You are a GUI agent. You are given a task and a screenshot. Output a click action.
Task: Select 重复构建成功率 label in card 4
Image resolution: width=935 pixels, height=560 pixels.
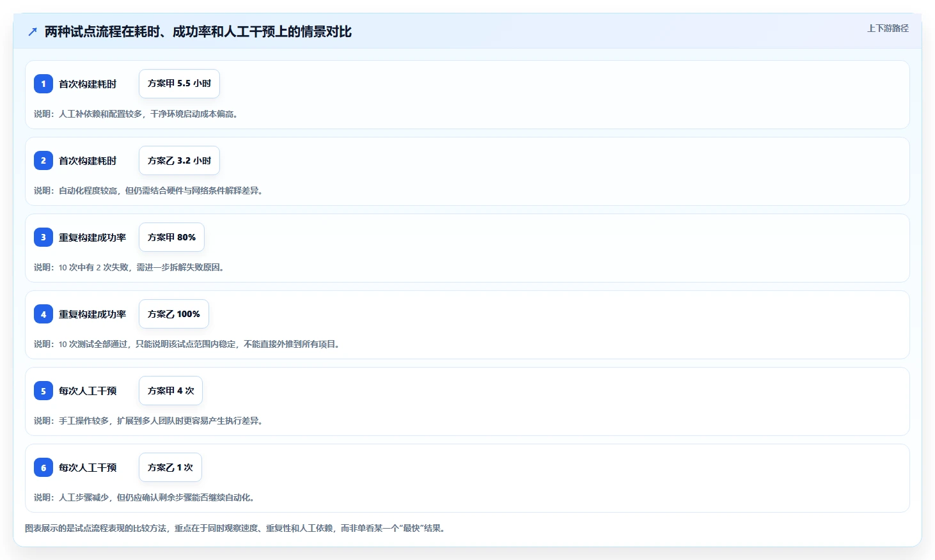tap(93, 314)
